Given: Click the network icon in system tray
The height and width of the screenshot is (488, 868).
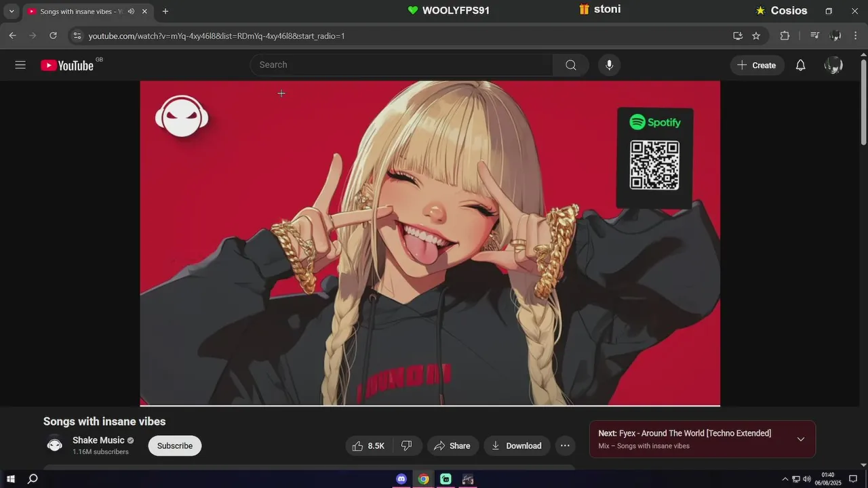Looking at the screenshot, I should click(796, 479).
